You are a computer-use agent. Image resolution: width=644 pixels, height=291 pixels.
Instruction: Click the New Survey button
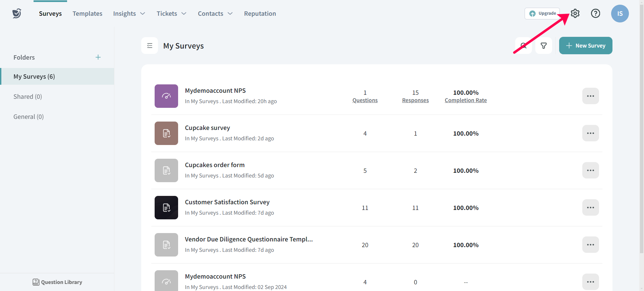pos(585,46)
